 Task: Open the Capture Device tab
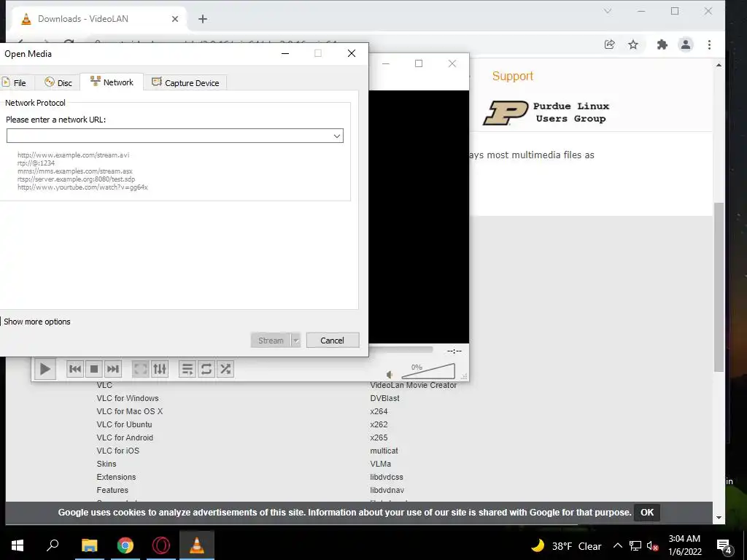pyautogui.click(x=185, y=82)
